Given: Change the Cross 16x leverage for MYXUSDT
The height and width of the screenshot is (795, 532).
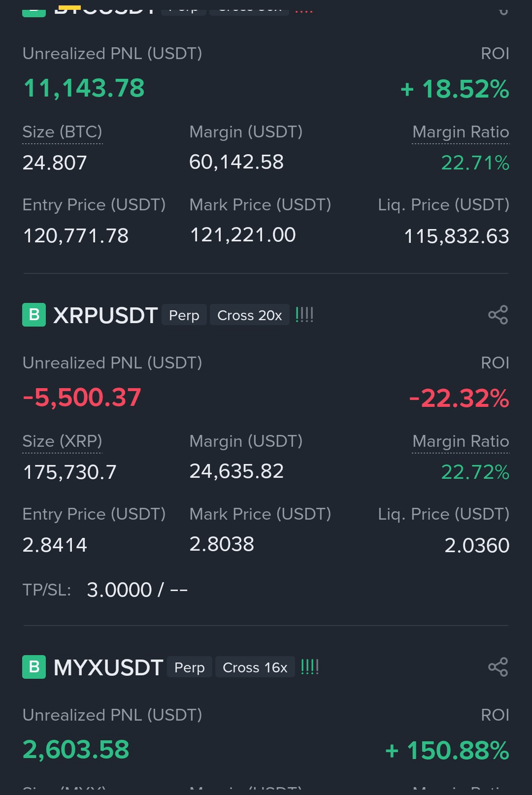Looking at the screenshot, I should tap(255, 667).
